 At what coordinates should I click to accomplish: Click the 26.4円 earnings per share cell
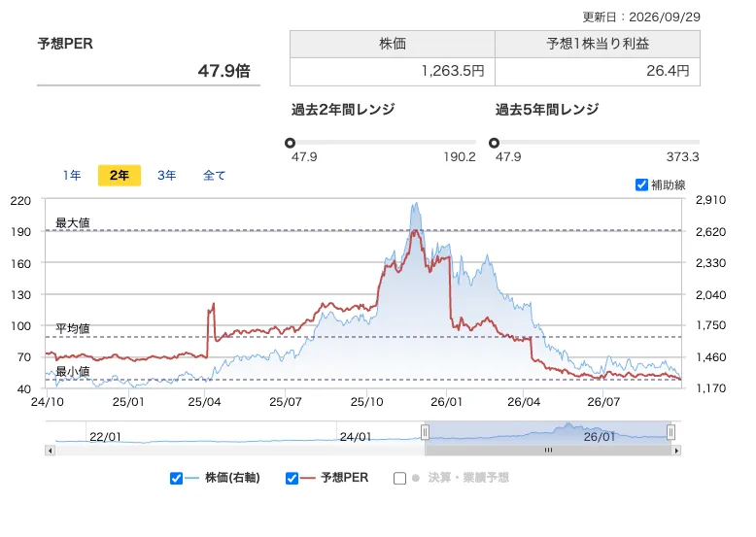pyautogui.click(x=598, y=71)
